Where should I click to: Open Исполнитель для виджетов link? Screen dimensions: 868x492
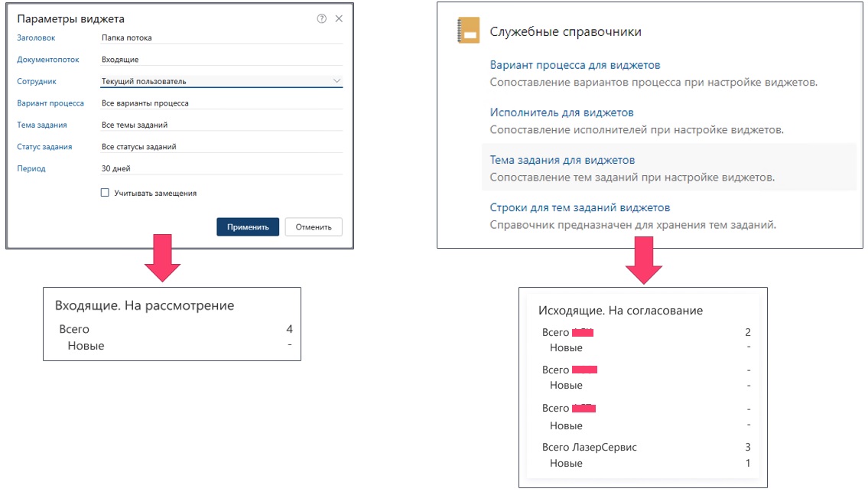click(561, 112)
